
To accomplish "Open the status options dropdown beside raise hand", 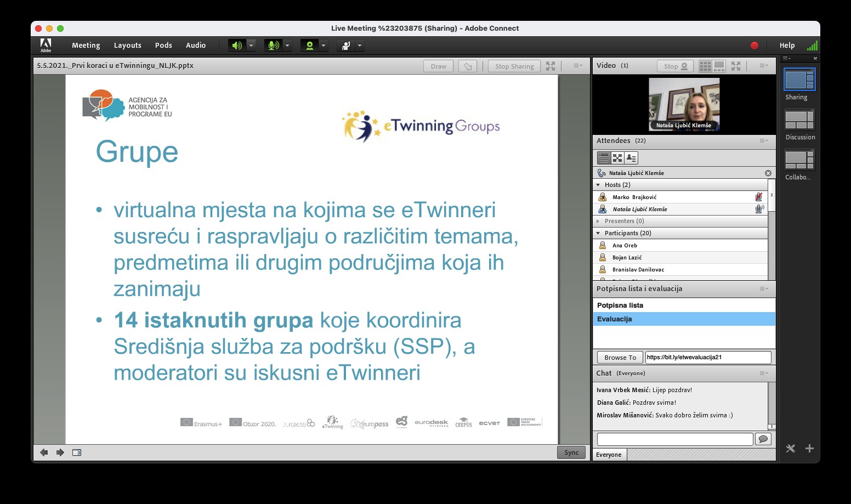I will [360, 46].
